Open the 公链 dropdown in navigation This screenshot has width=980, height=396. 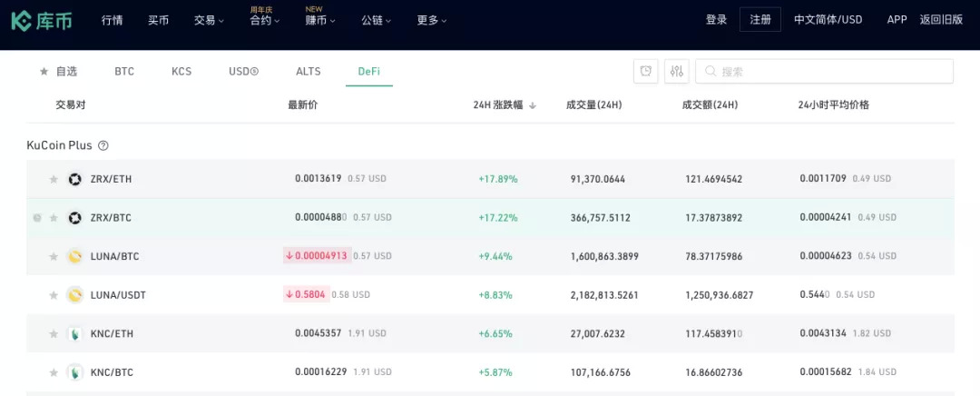pos(376,20)
